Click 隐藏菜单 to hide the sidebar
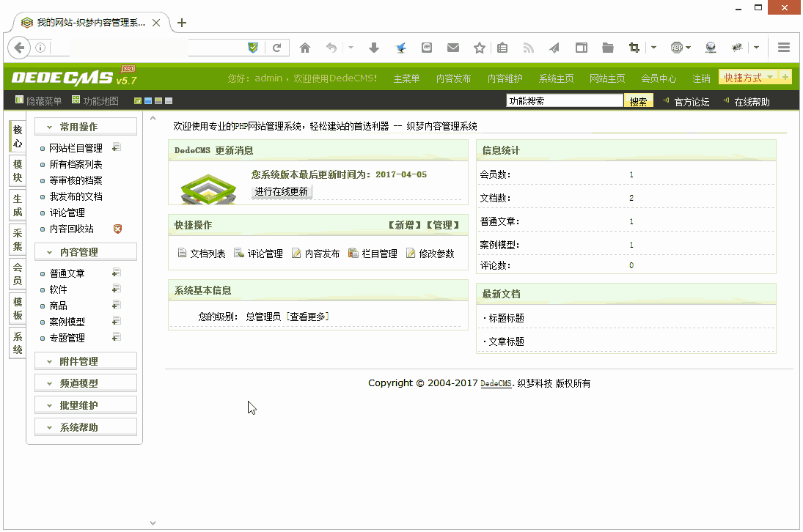Screen dimensions: 803x532 click(x=44, y=99)
